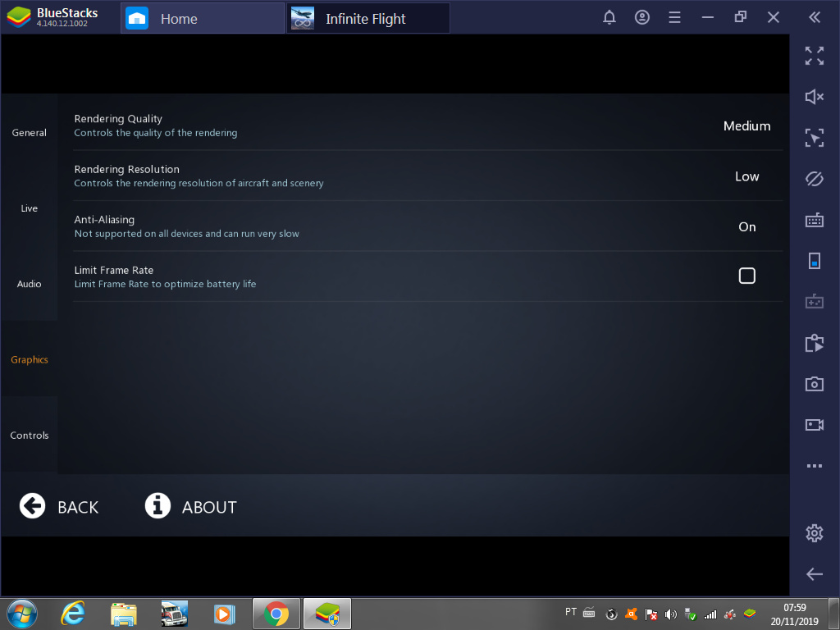
Task: Open the Audio settings tab
Action: pyautogui.click(x=30, y=283)
